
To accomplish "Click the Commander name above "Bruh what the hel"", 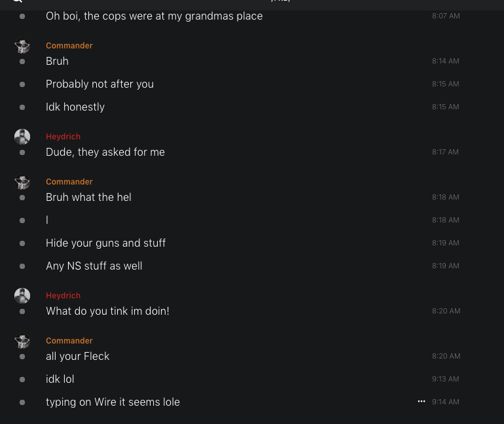I will point(69,182).
